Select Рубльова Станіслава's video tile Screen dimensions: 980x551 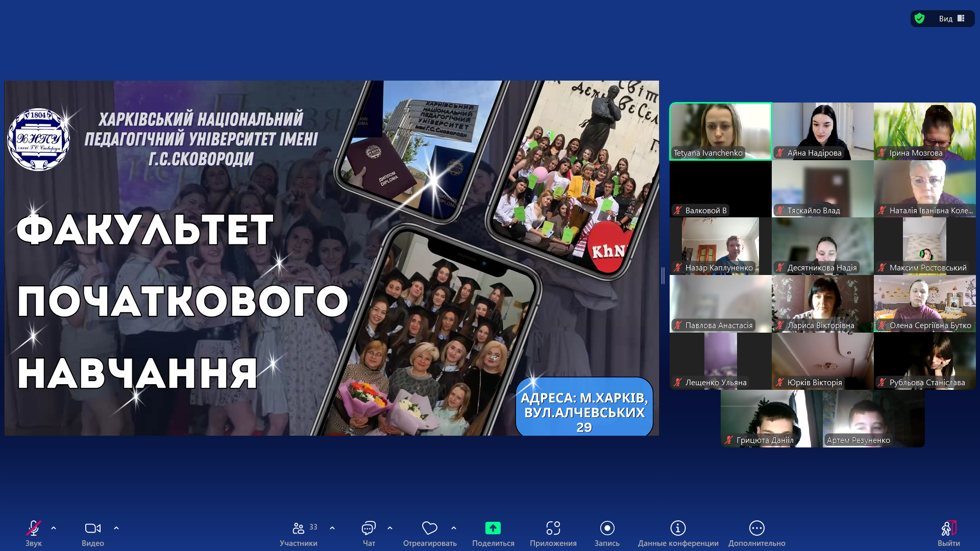pyautogui.click(x=925, y=361)
